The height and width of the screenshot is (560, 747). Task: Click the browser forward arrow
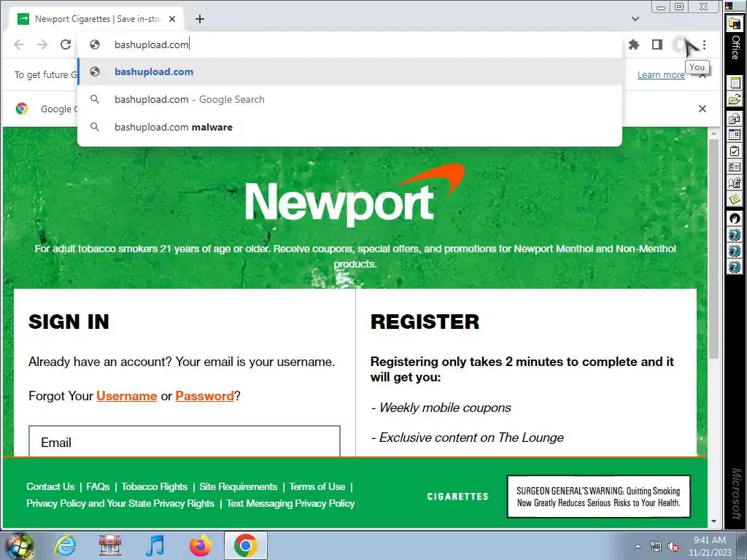coord(42,44)
